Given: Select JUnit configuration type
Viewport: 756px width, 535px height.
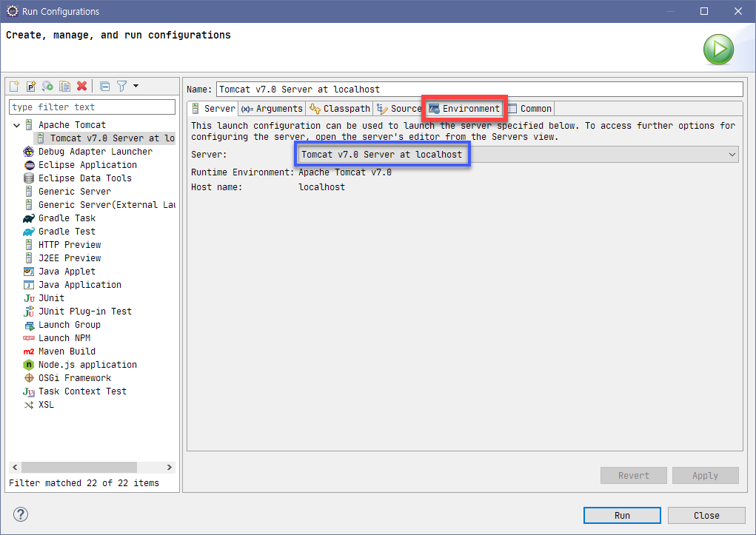Looking at the screenshot, I should pyautogui.click(x=51, y=298).
